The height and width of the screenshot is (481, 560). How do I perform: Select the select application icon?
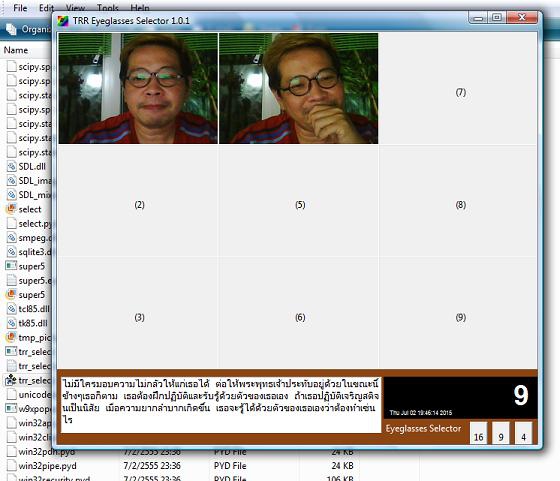[11, 209]
